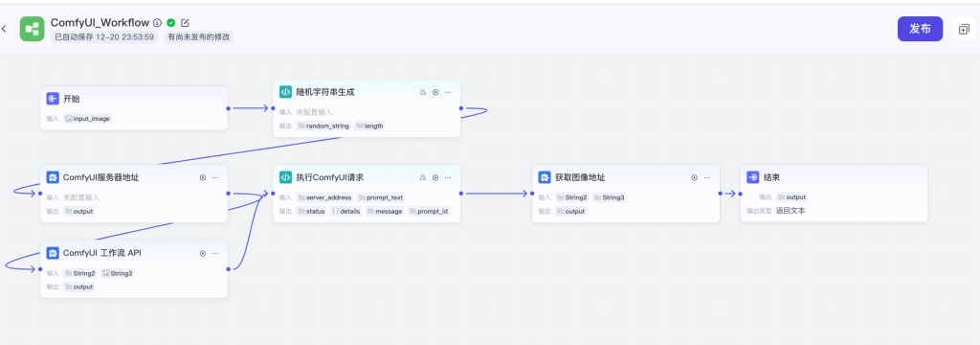Viewport: 980px width, 345px height.
Task: Open the more menu on 随机字符串生成 node
Action: (448, 92)
